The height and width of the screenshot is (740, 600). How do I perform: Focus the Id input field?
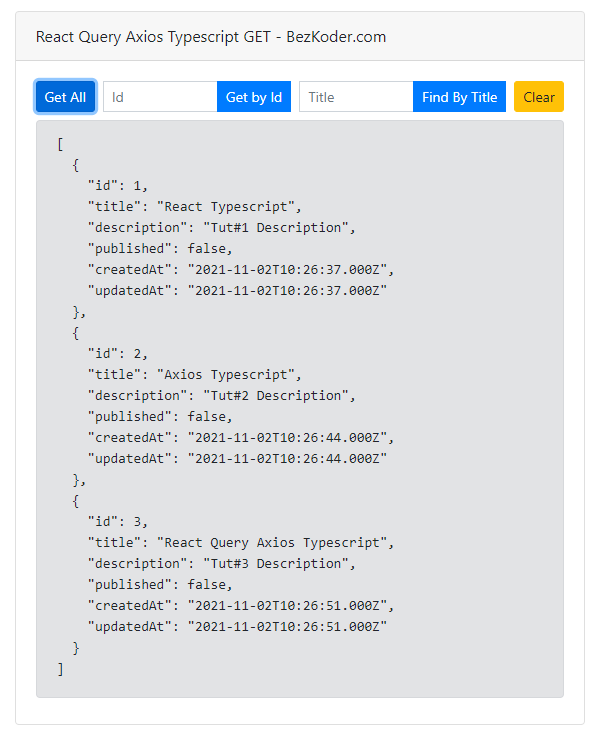coord(160,97)
